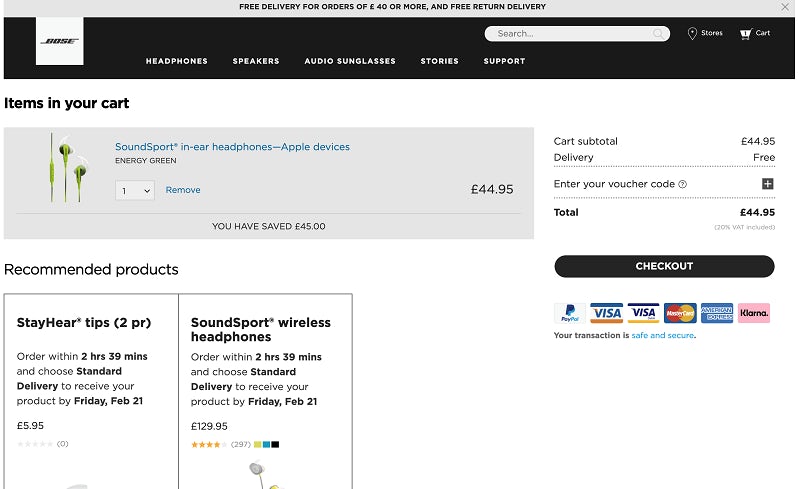Click the voucher code help icon
The height and width of the screenshot is (489, 800).
click(x=683, y=184)
